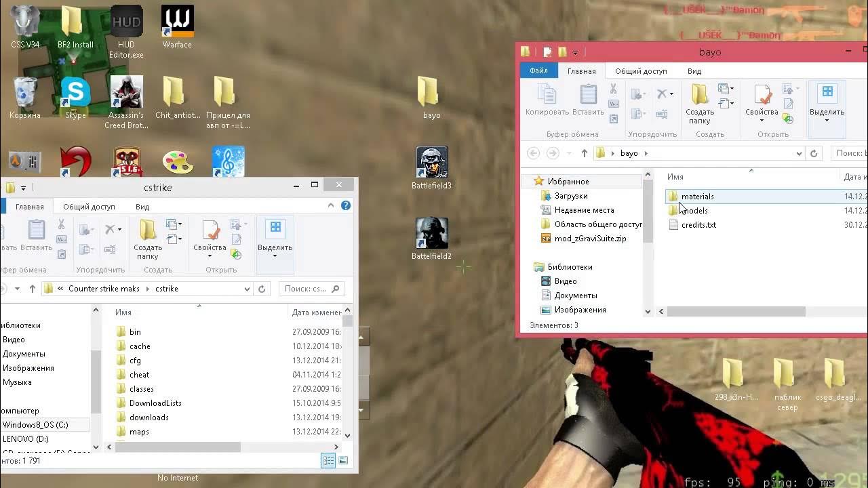This screenshot has height=488, width=868.
Task: Click 'Counter strike maks' in the cstrike breadcrumb
Action: tap(104, 289)
